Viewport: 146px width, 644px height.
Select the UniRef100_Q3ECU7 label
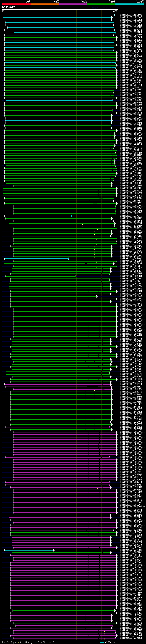click(x=131, y=63)
